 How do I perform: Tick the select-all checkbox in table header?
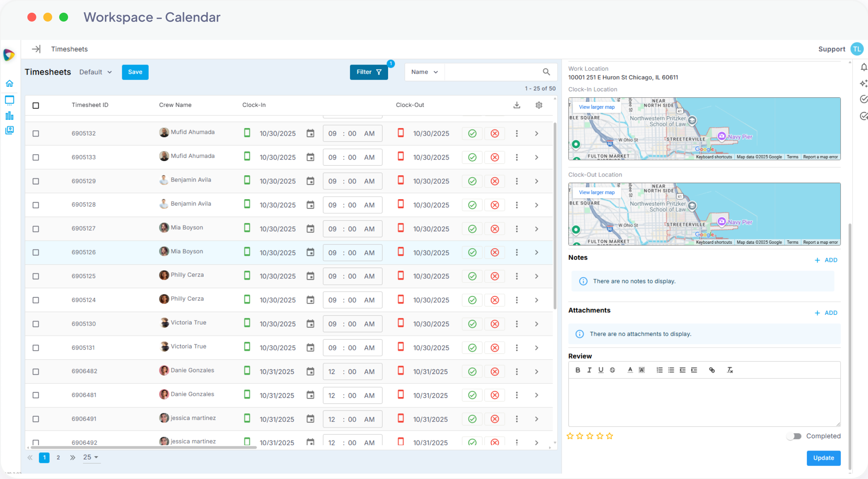coord(36,105)
